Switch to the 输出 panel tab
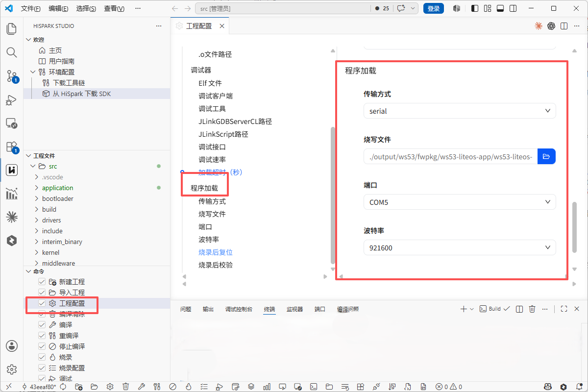Screen dimensions: 588x392 208,309
